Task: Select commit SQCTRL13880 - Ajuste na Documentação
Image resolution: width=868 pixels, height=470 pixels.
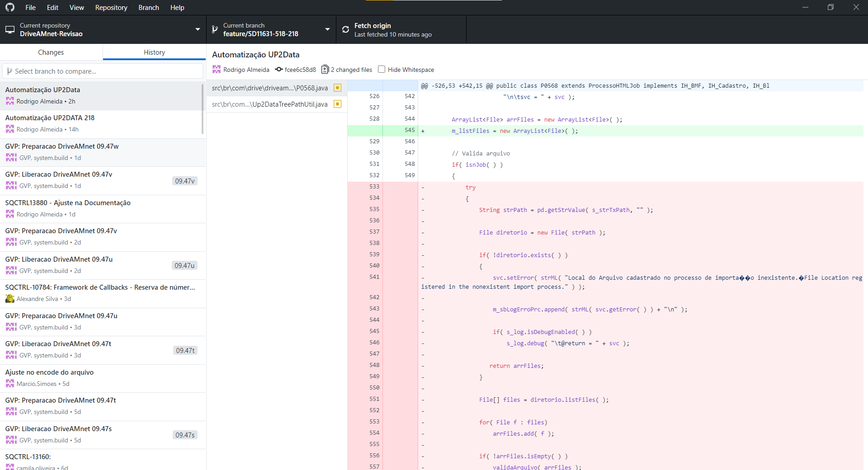Action: point(103,209)
